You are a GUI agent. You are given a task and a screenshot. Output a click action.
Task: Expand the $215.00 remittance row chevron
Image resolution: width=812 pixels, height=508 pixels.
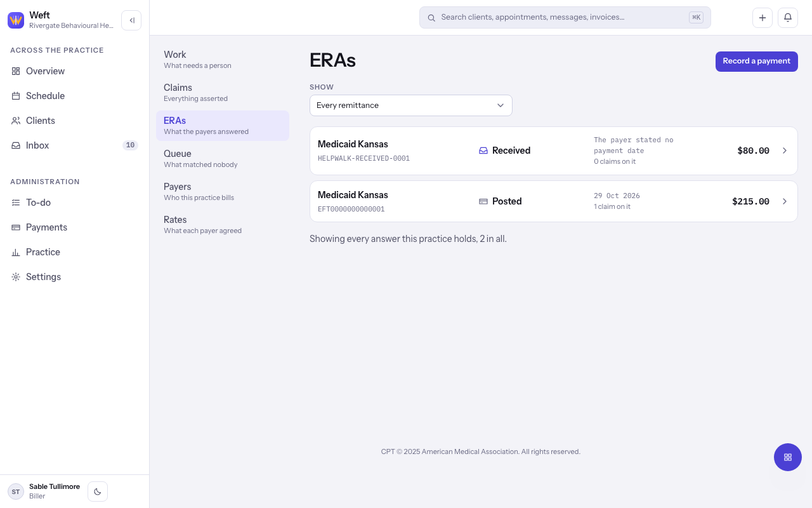(x=785, y=201)
